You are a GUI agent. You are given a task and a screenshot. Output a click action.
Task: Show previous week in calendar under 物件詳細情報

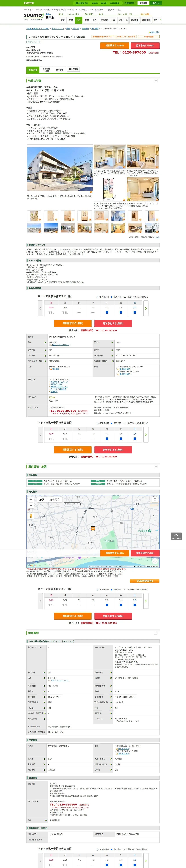click(x=40, y=308)
